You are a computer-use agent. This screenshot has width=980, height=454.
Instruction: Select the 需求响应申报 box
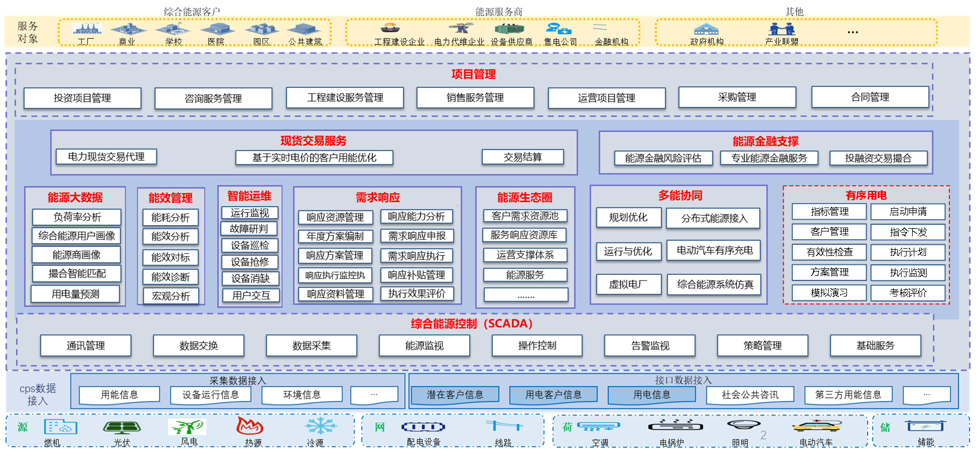(417, 236)
